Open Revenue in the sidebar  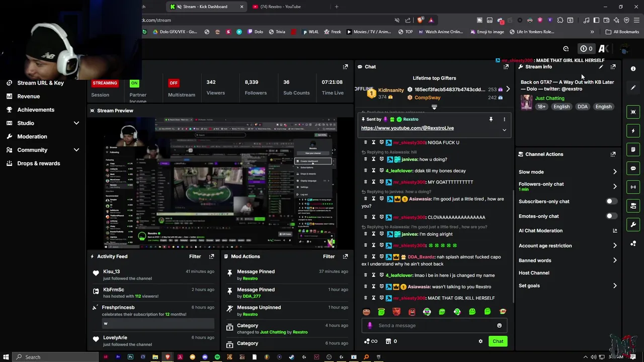point(28,96)
